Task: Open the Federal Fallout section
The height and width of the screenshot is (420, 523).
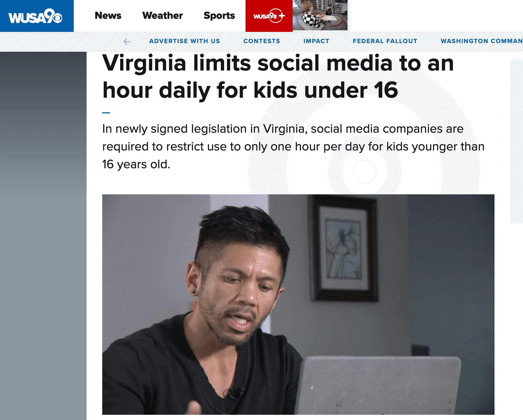Action: tap(385, 41)
